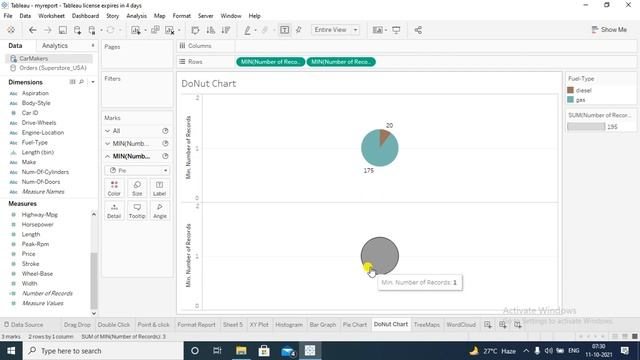
Task: Click the Detail marks card button
Action: pyautogui.click(x=114, y=211)
